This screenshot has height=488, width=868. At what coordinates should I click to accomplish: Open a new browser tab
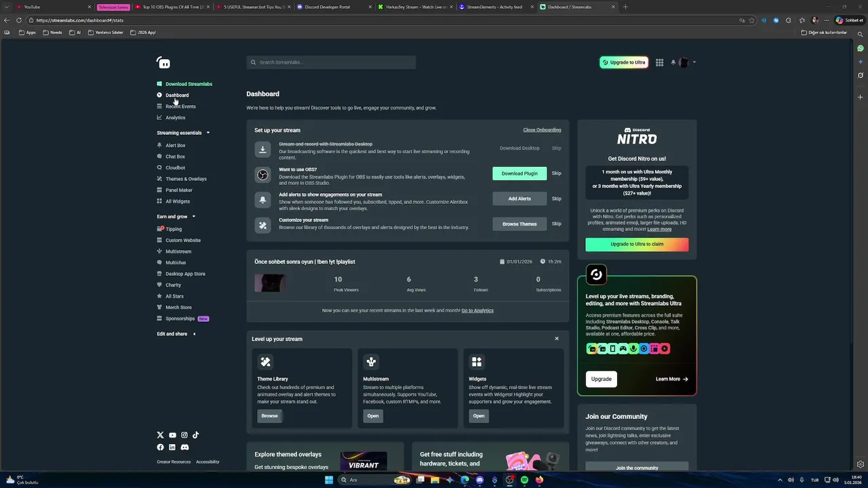click(x=625, y=7)
